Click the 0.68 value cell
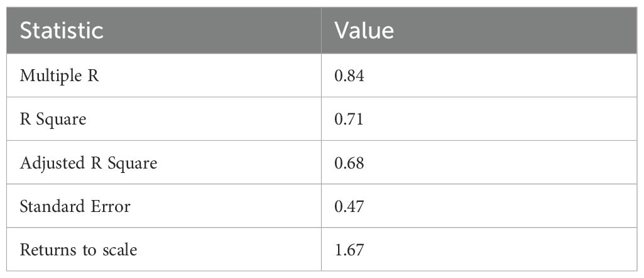Screen dimensions: 644x278 point(350,163)
